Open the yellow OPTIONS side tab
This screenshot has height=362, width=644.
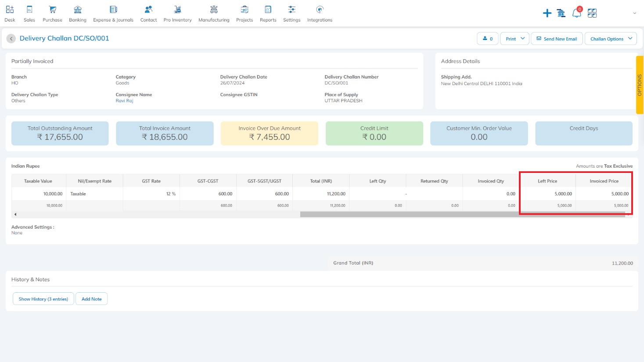[x=640, y=85]
